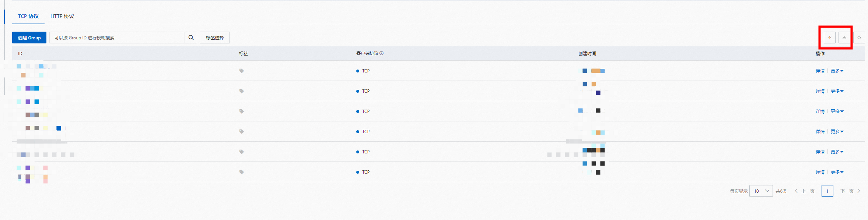This screenshot has width=868, height=220.
Task: Open the 每页显示 page size dropdown
Action: tap(761, 191)
